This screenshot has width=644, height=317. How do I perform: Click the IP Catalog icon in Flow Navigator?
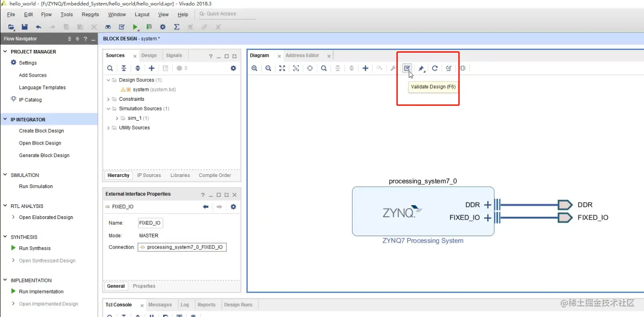(x=13, y=99)
